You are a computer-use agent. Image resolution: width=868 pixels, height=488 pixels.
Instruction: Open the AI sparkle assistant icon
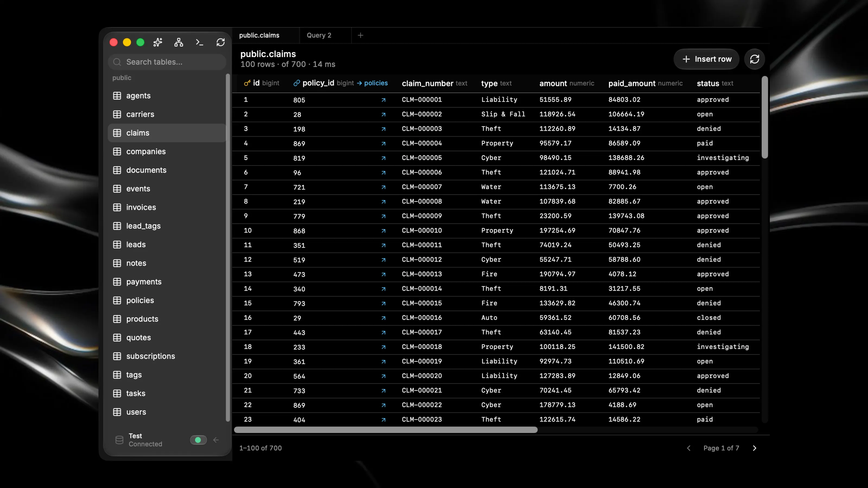click(158, 42)
